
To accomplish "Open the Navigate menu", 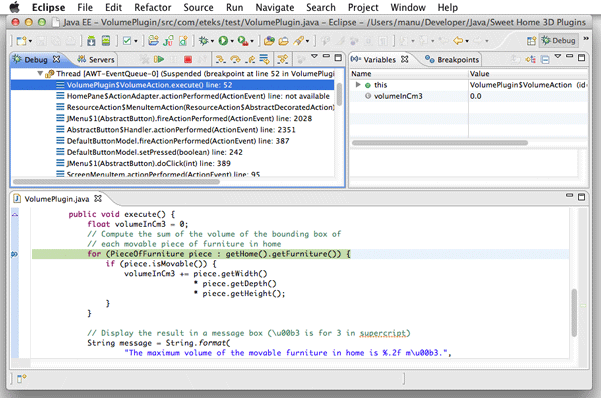I will [x=275, y=7].
